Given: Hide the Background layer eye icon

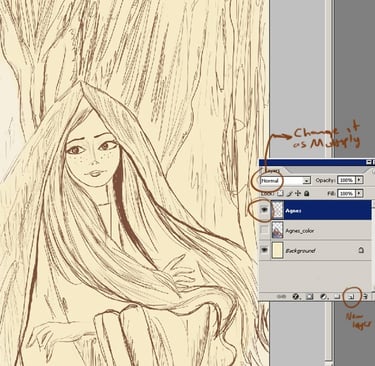Looking at the screenshot, I should 265,250.
